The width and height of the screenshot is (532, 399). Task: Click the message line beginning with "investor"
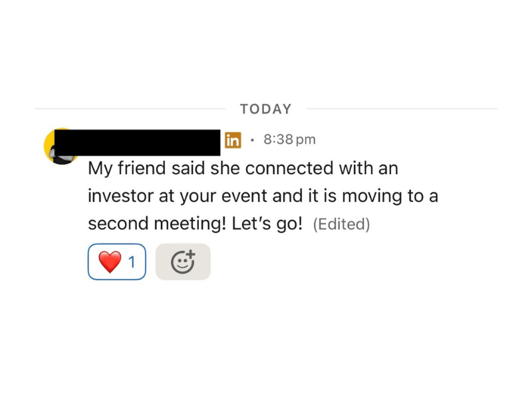click(x=263, y=197)
